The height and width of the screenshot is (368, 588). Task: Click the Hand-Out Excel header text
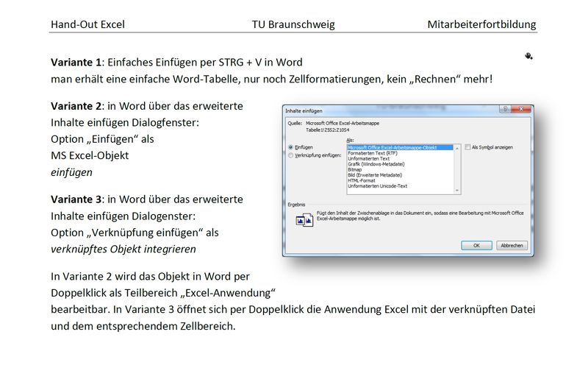coord(87,24)
